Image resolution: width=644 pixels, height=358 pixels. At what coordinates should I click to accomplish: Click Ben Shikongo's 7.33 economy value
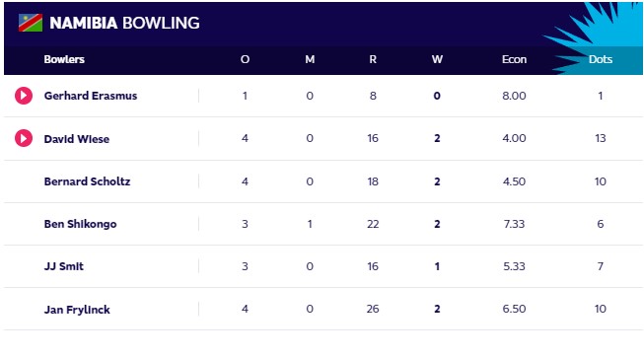[x=514, y=224]
